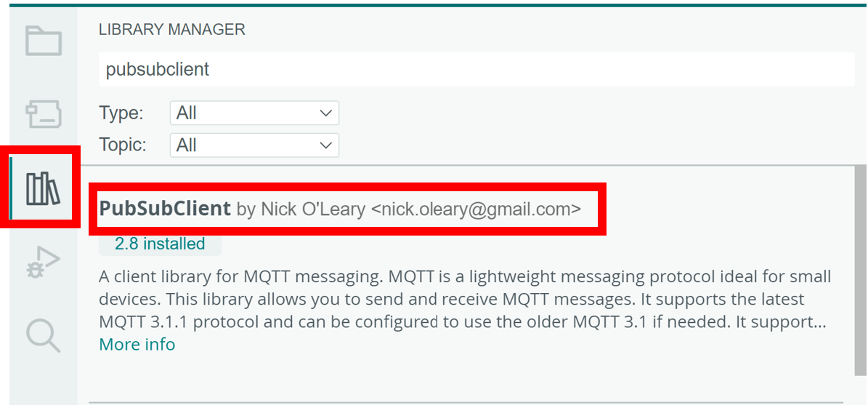Image resolution: width=868 pixels, height=405 pixels.
Task: Click the Type: label
Action: point(121,113)
